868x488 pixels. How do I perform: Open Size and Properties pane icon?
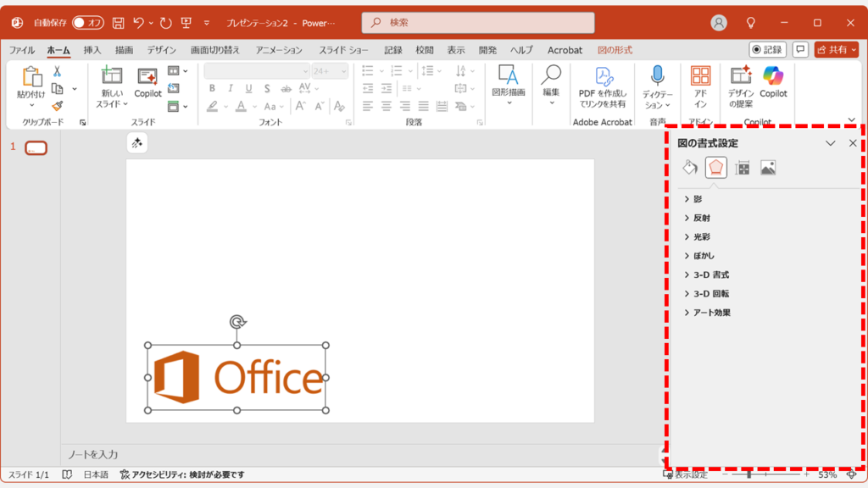(743, 167)
